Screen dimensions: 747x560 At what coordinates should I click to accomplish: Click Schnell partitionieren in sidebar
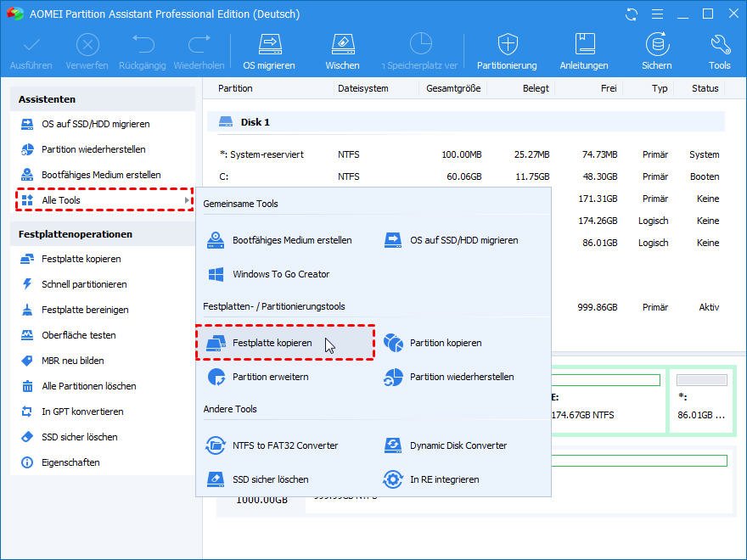pyautogui.click(x=103, y=284)
